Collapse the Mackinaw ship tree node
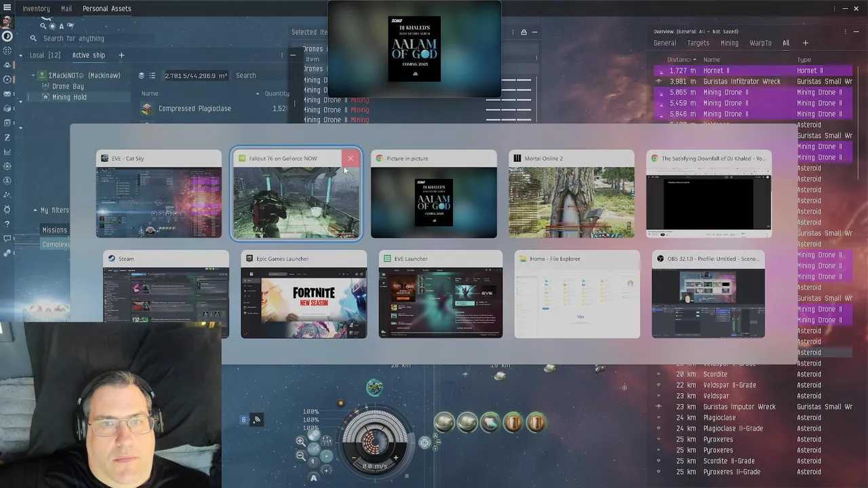 [33, 75]
